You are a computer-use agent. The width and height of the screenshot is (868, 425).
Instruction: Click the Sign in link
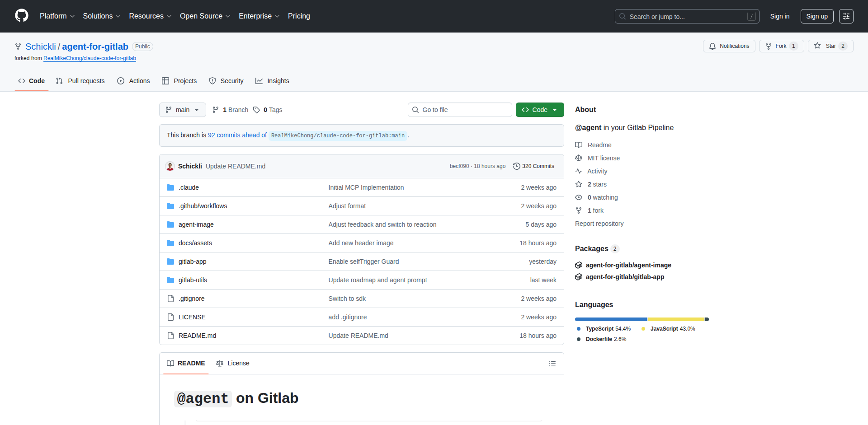(780, 16)
